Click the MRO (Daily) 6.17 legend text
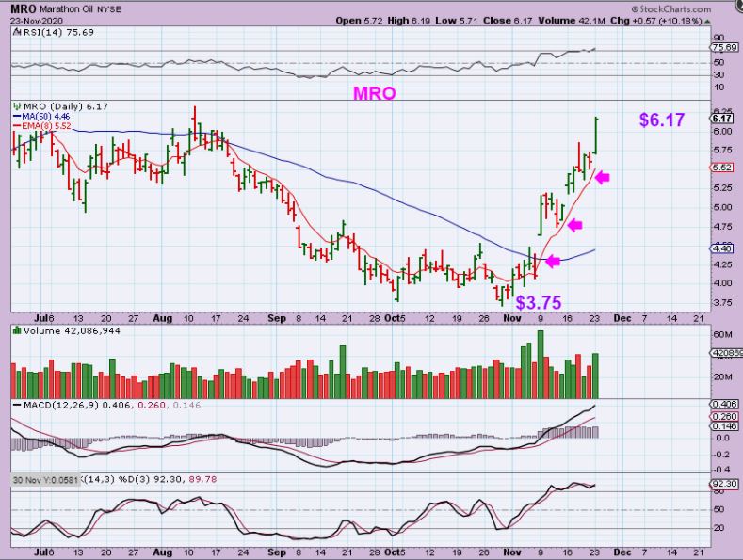Image resolution: width=743 pixels, height=560 pixels. pos(66,107)
